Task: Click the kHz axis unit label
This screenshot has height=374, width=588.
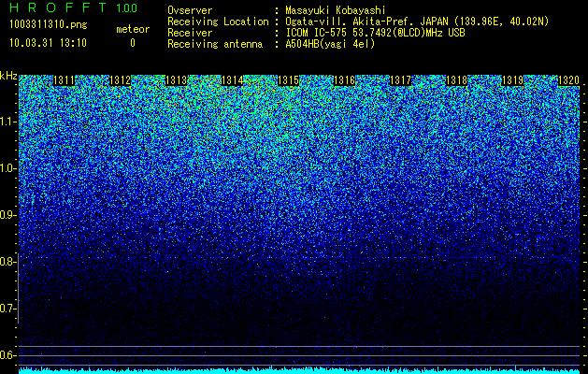Action: tap(8, 76)
